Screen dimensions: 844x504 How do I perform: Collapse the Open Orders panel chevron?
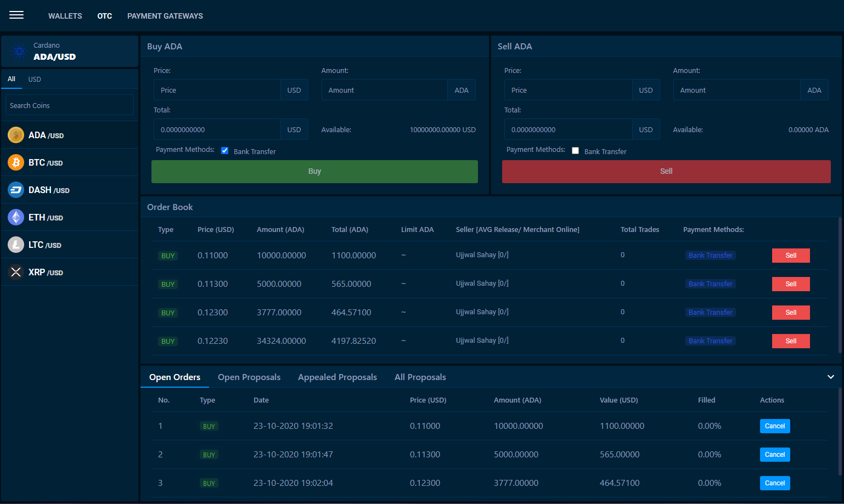[x=830, y=377]
